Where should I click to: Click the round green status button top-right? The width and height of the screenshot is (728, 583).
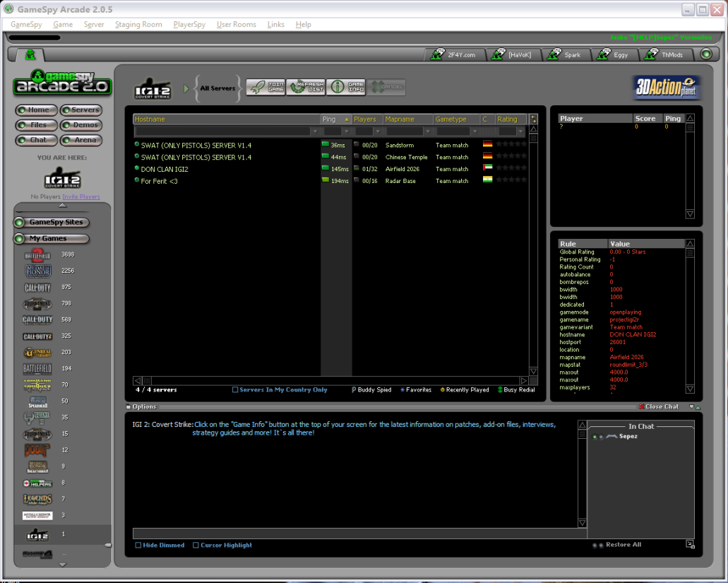[706, 54]
